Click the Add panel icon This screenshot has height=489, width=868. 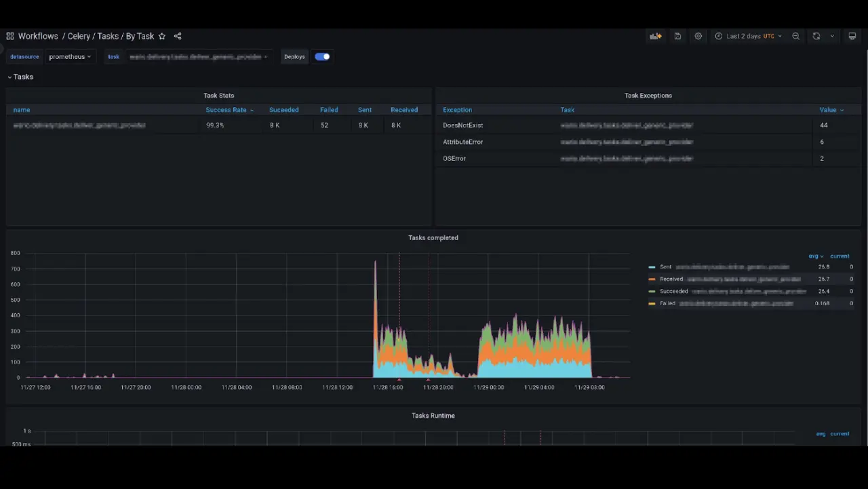tap(655, 37)
